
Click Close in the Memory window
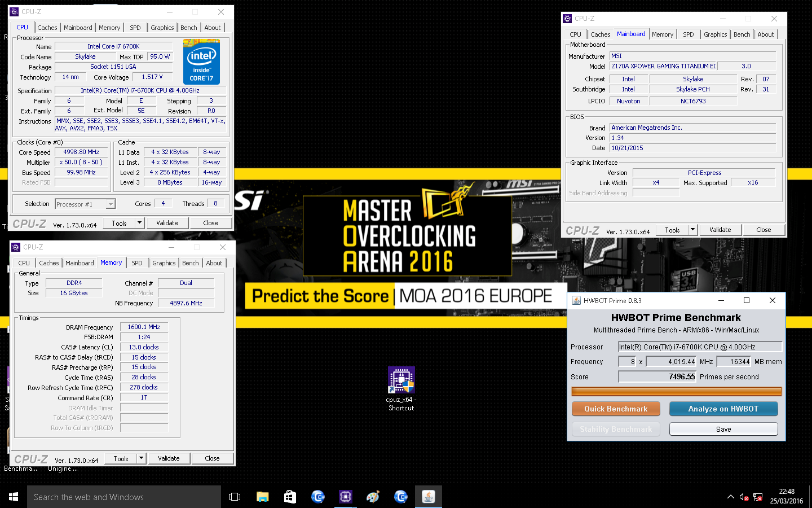(x=212, y=458)
